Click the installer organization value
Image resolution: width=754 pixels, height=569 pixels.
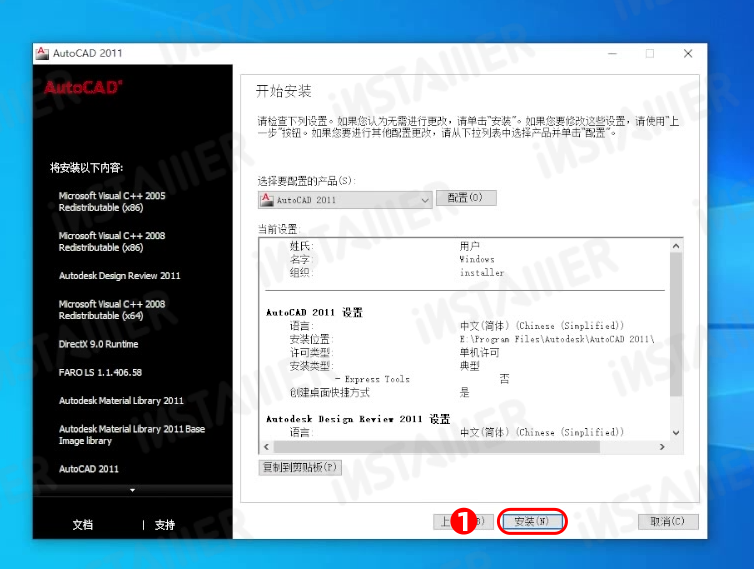click(481, 273)
